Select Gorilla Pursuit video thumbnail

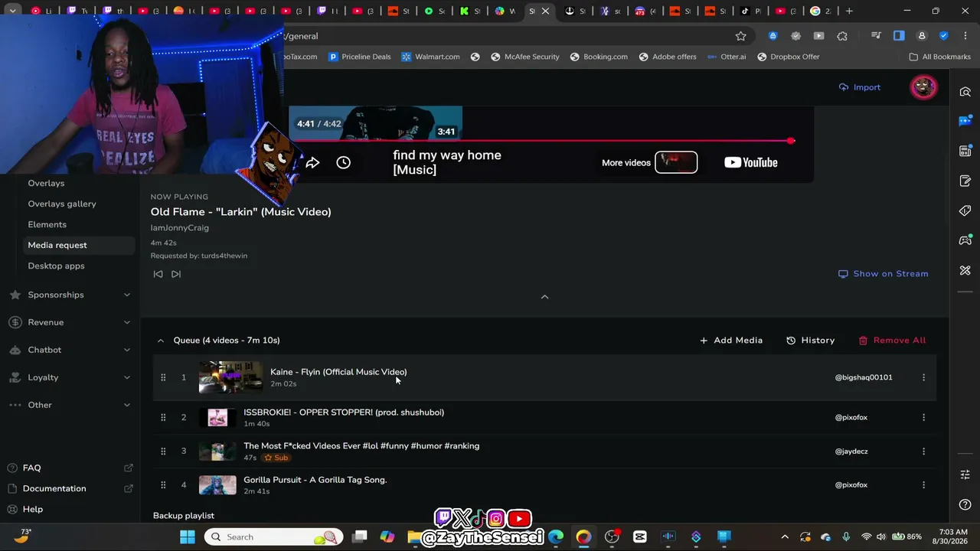pyautogui.click(x=217, y=485)
